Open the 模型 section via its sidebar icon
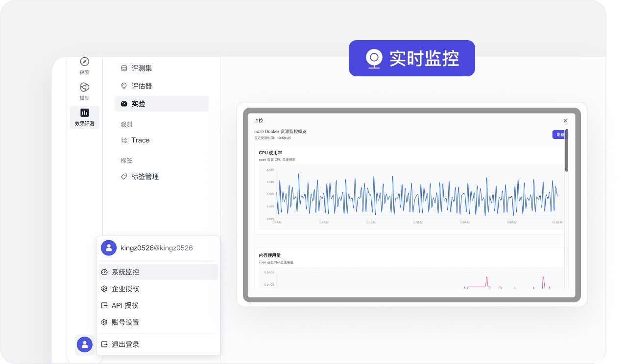Image resolution: width=627 pixels, height=364 pixels. pos(84,88)
